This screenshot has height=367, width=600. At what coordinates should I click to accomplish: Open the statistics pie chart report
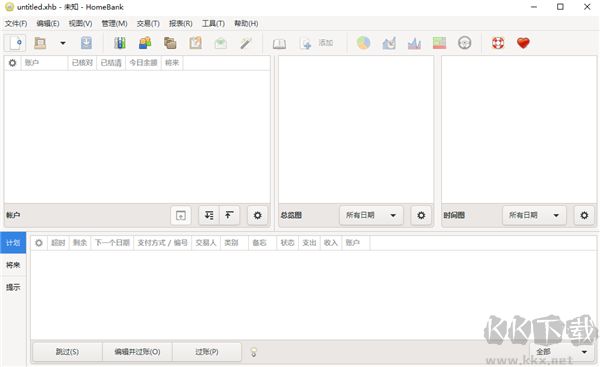(x=364, y=43)
